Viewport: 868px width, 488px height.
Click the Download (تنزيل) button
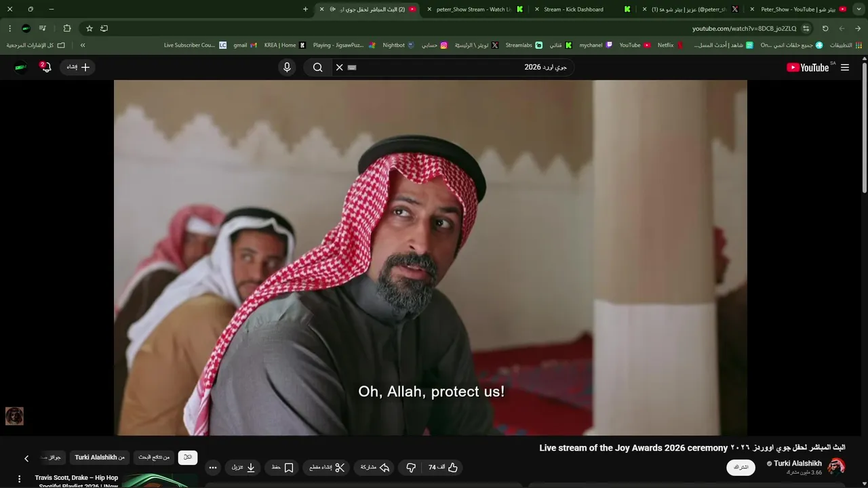click(243, 468)
